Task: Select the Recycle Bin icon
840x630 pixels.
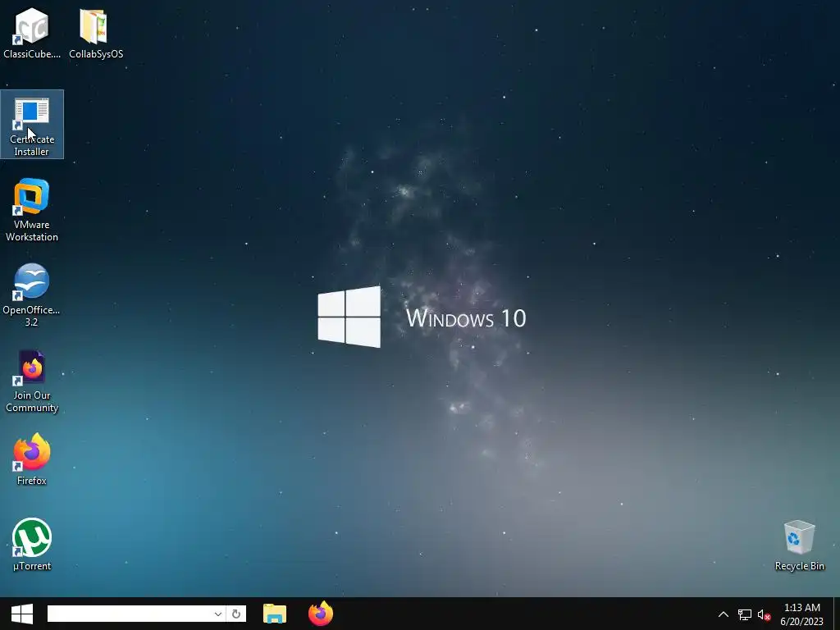Action: 799,545
